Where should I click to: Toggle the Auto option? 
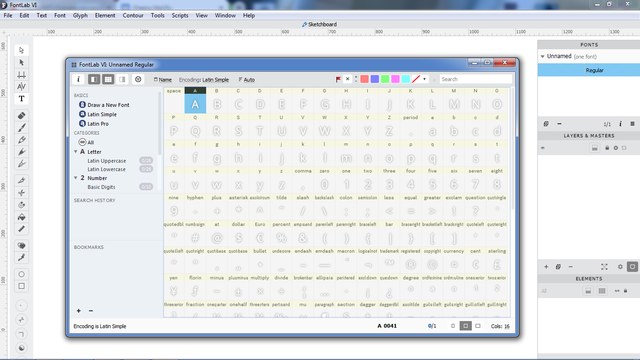(x=247, y=80)
